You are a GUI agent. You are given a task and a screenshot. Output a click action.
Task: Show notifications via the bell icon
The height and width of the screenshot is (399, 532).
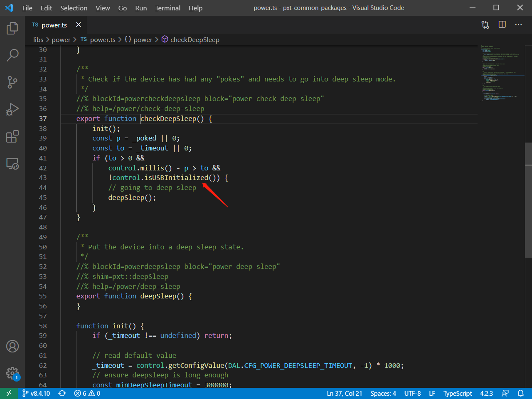pyautogui.click(x=522, y=393)
